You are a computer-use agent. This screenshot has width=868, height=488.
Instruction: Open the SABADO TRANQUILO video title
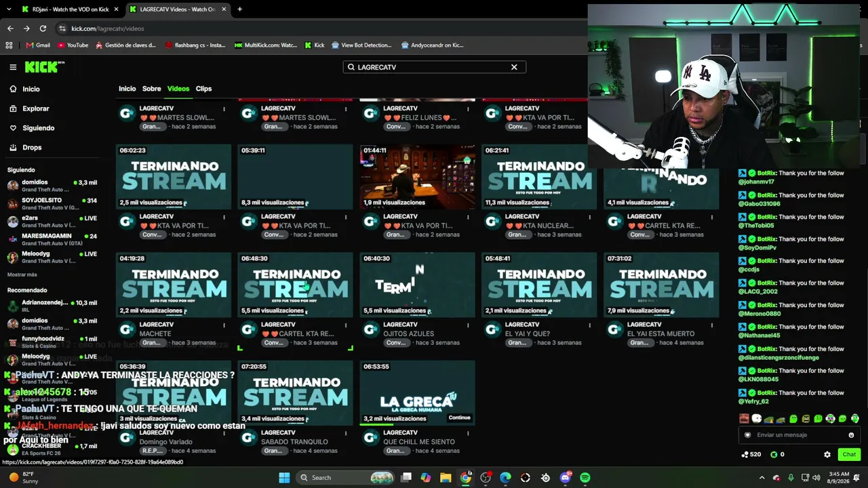(294, 442)
